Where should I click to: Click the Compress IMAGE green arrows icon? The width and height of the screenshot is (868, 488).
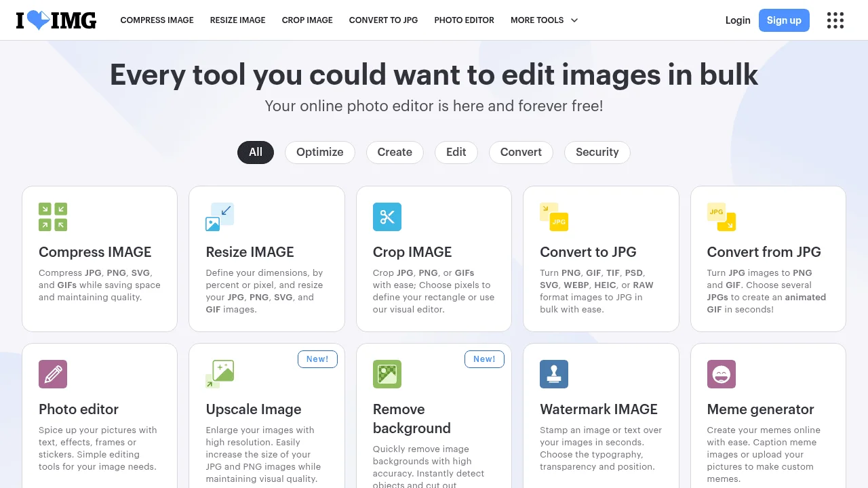(x=53, y=217)
